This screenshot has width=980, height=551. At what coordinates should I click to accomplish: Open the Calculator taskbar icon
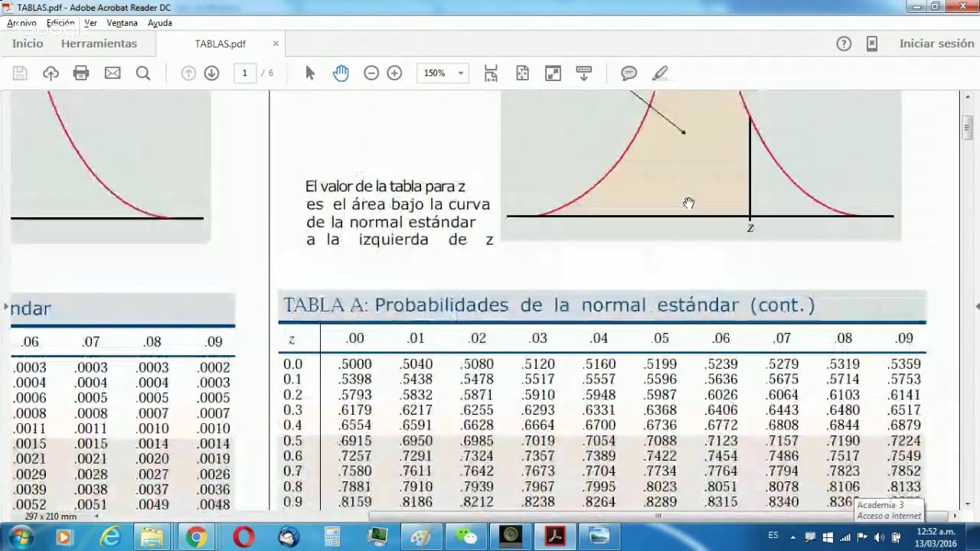(x=332, y=537)
